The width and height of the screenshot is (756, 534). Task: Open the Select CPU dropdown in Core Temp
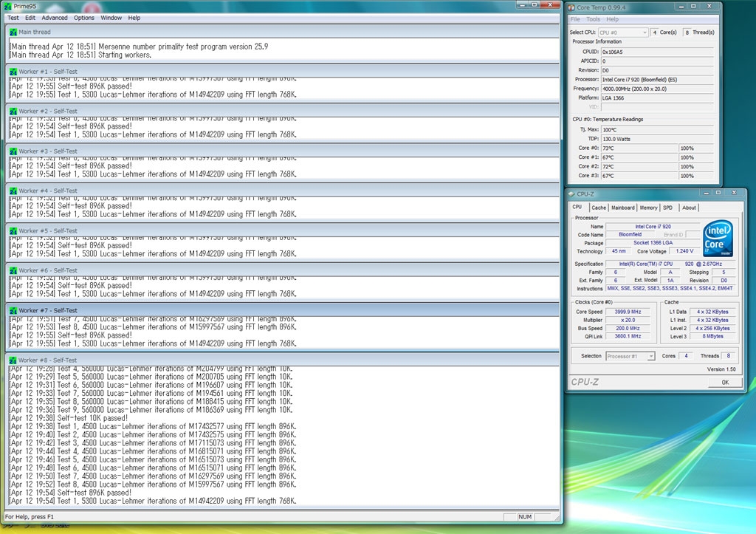pos(623,32)
